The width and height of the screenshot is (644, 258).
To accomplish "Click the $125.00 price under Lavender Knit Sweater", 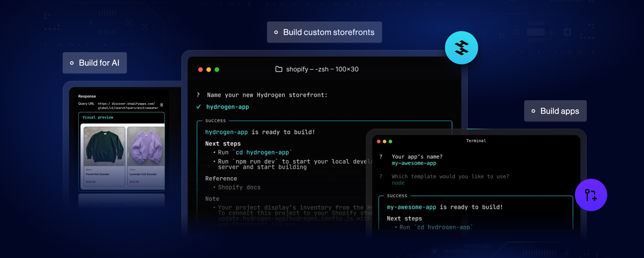I will point(134,182).
